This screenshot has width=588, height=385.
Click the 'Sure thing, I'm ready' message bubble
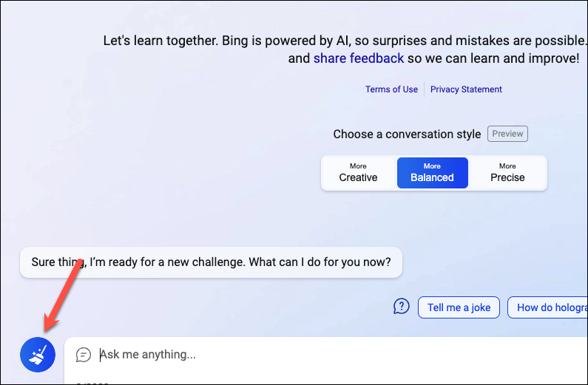click(211, 262)
